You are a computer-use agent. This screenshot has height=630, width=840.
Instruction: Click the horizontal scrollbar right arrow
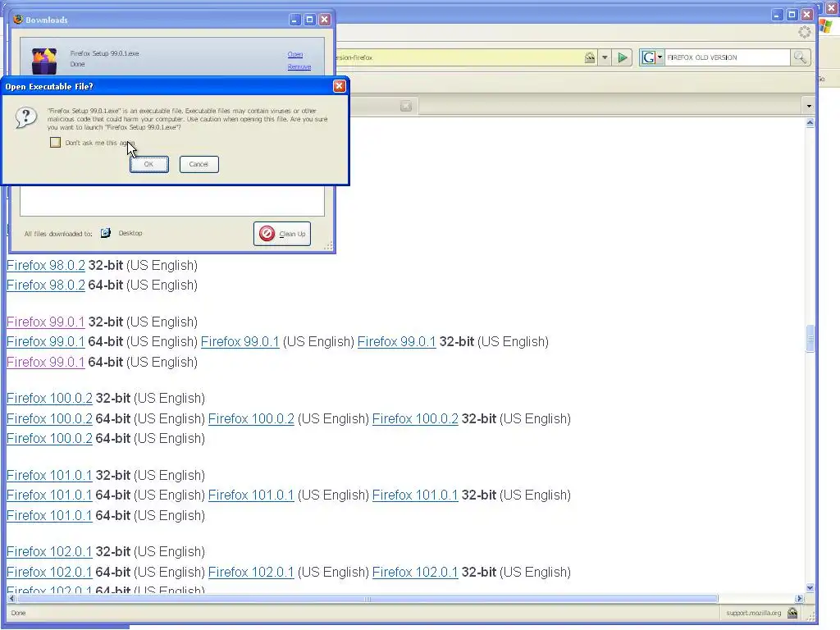pos(799,598)
